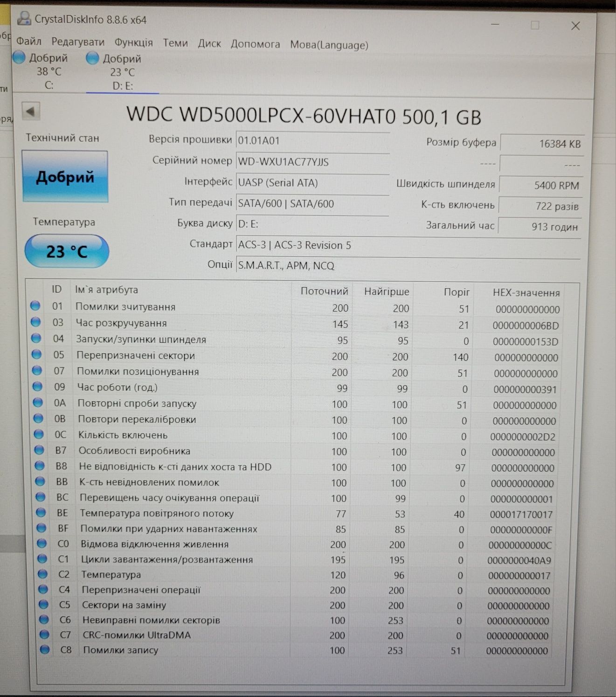Click the interface field UASP (Serial ATA)
Viewport: 616px width, 697px height.
tap(312, 183)
